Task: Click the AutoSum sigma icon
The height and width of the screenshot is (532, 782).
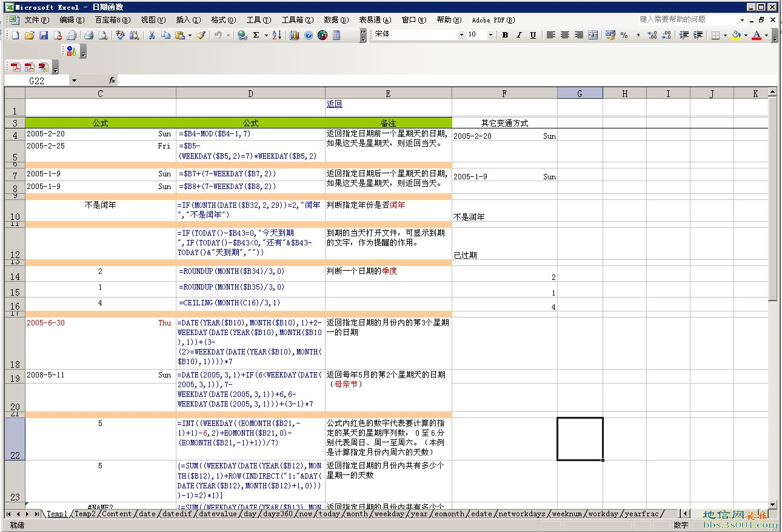Action: [256, 35]
